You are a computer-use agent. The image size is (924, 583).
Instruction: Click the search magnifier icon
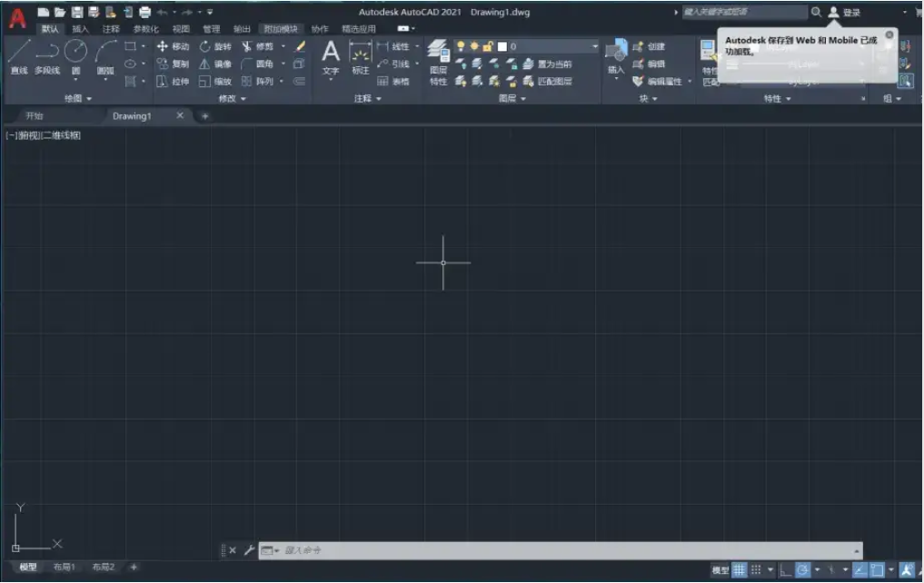click(x=816, y=12)
